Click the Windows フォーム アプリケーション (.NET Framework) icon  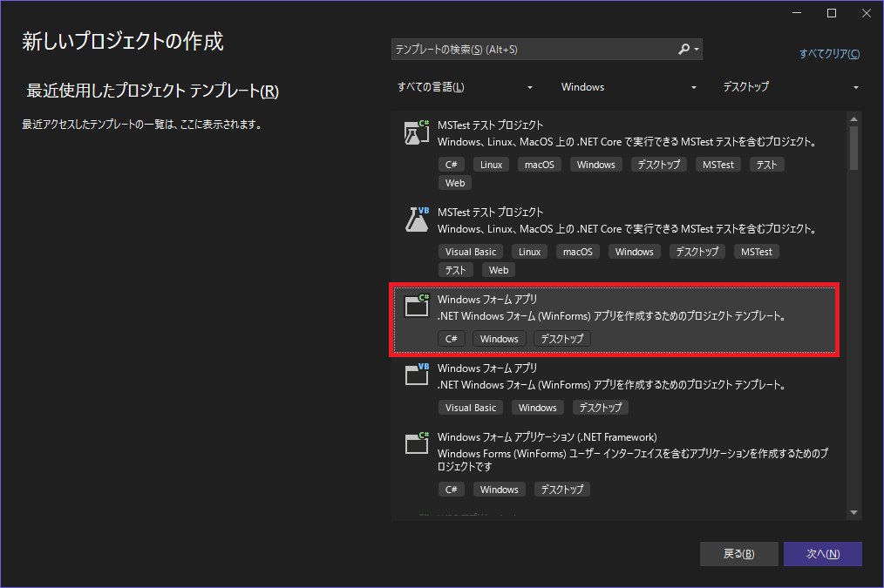click(417, 443)
